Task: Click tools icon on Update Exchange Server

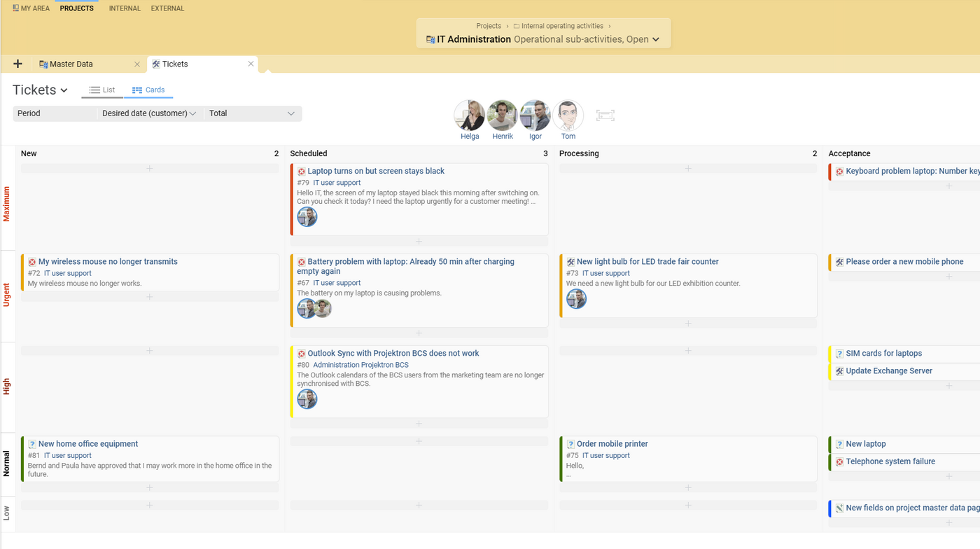Action: point(839,372)
